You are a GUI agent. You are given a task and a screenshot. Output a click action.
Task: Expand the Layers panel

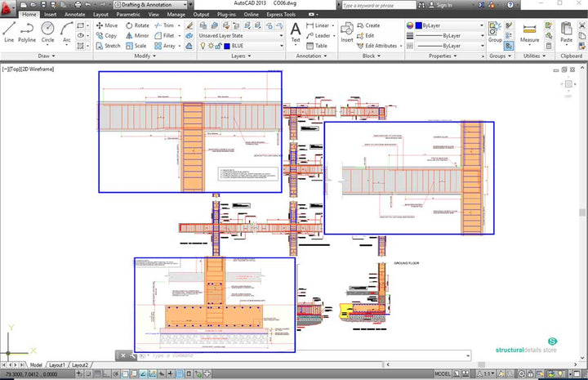241,56
